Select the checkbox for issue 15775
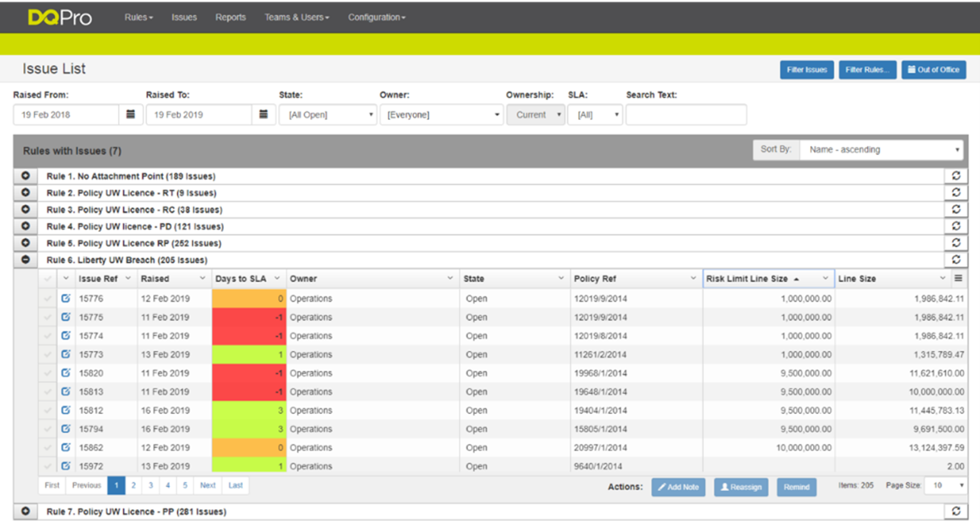 pos(47,317)
